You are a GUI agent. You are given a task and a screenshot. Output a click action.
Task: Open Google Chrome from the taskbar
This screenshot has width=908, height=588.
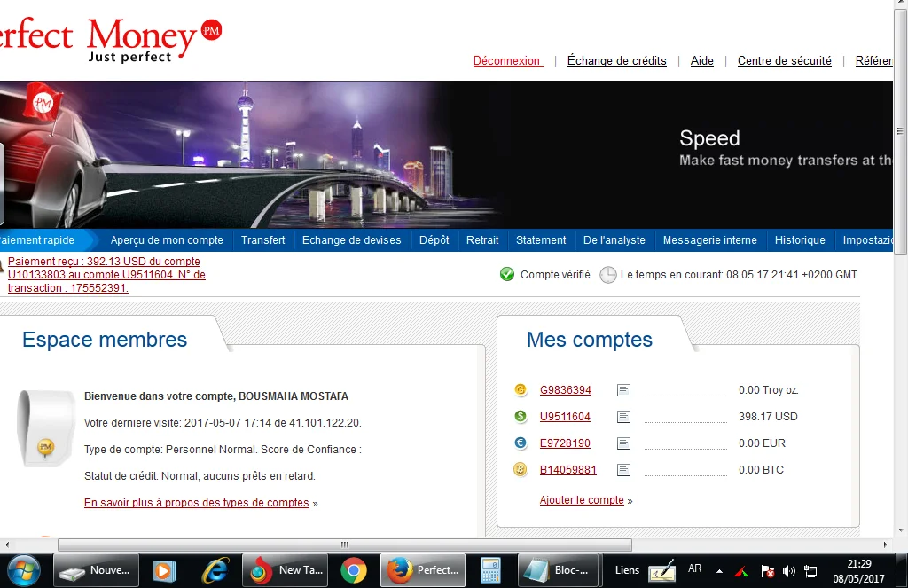pos(354,570)
